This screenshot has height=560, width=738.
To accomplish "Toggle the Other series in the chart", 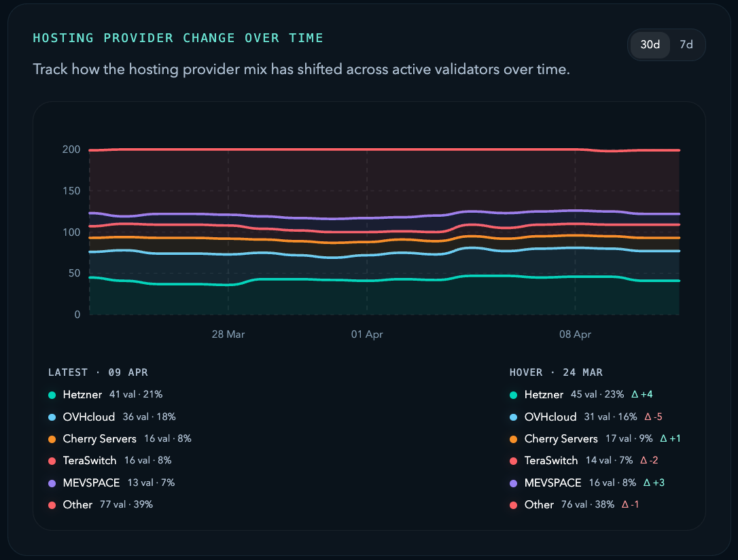I will pos(78,505).
